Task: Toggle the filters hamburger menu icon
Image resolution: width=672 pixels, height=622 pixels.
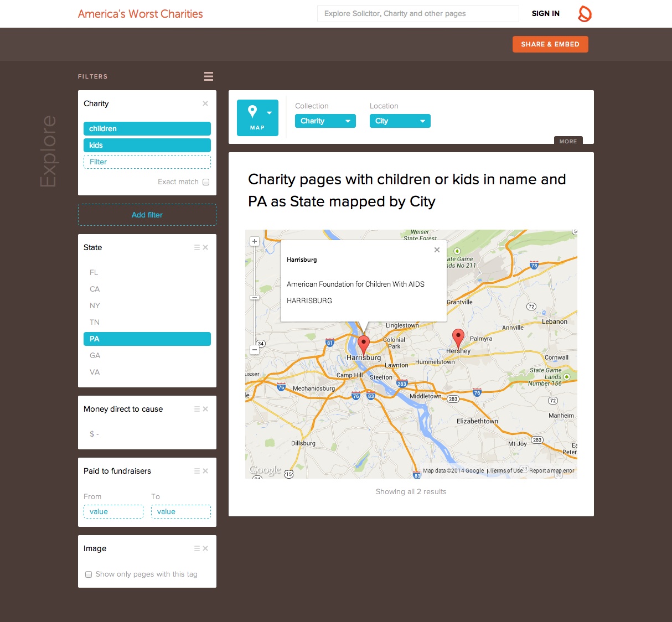Action: pyautogui.click(x=209, y=76)
